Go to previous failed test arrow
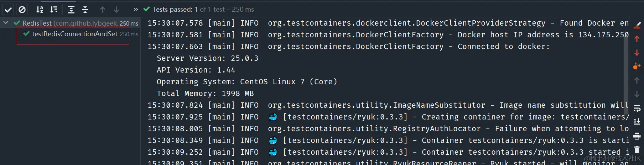The height and width of the screenshot is (165, 644). (103, 10)
